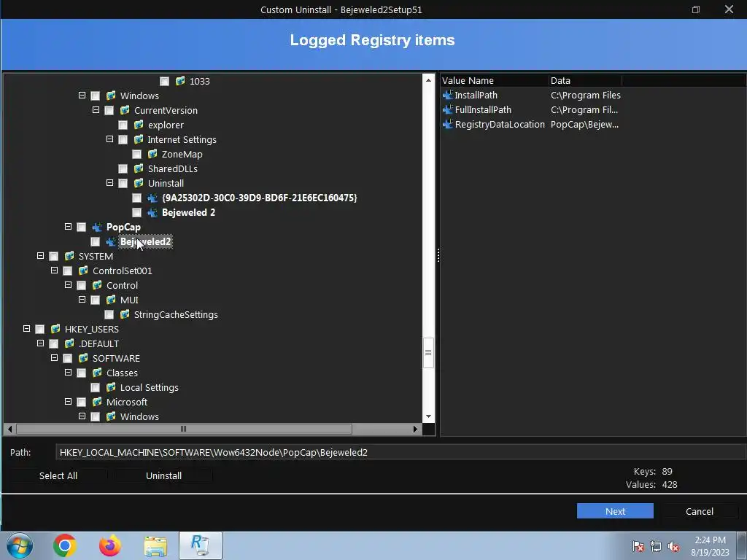The height and width of the screenshot is (560, 747).
Task: Select the Microsoft tree item label
Action: pos(127,402)
